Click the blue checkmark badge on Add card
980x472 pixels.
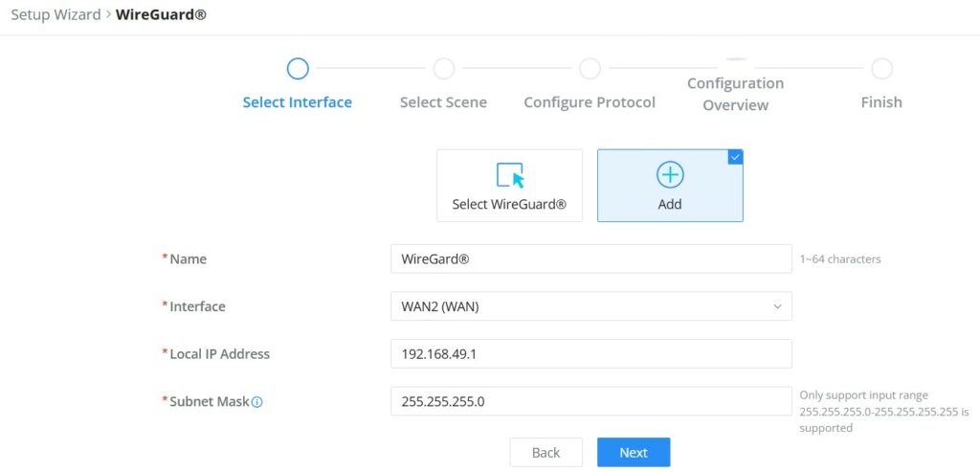point(736,157)
